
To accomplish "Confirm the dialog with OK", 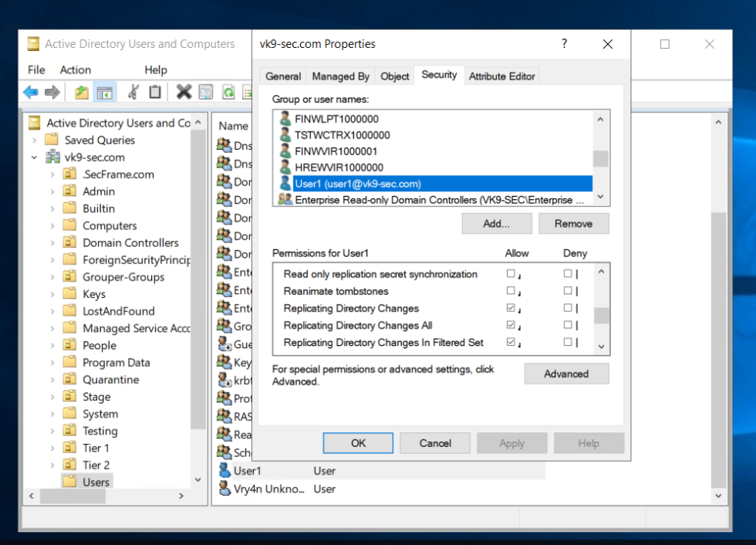I will (358, 443).
